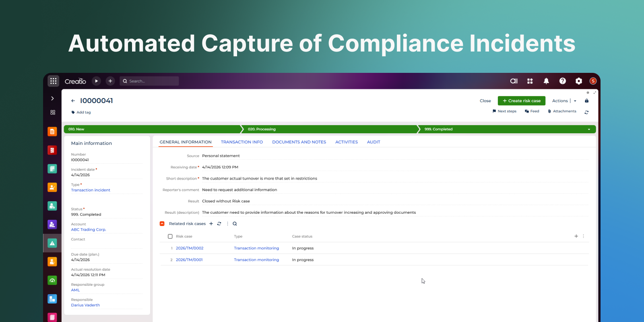Open the app launcher grid icon
Viewport: 644px width, 322px height.
[x=53, y=81]
